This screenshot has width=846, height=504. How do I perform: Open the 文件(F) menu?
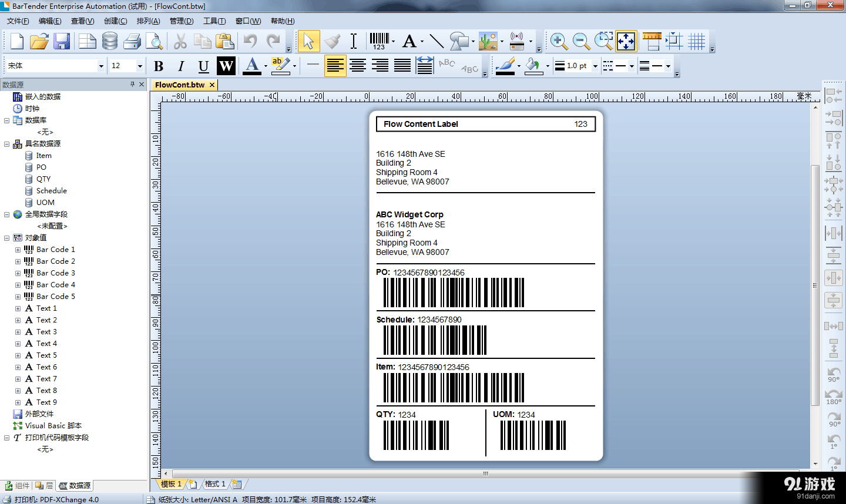pos(18,21)
